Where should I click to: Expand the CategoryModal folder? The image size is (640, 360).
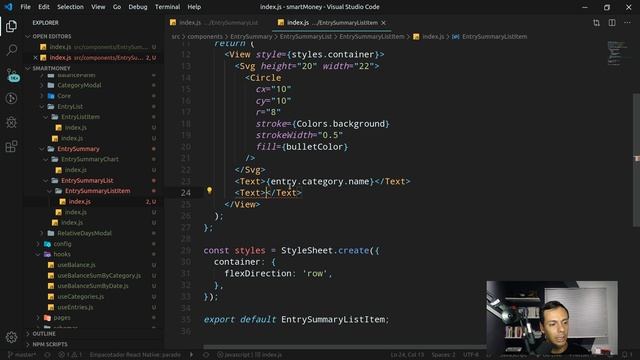94,85
